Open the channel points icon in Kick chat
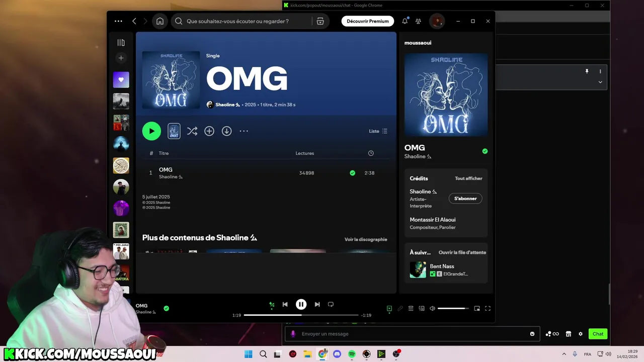 coord(552,334)
